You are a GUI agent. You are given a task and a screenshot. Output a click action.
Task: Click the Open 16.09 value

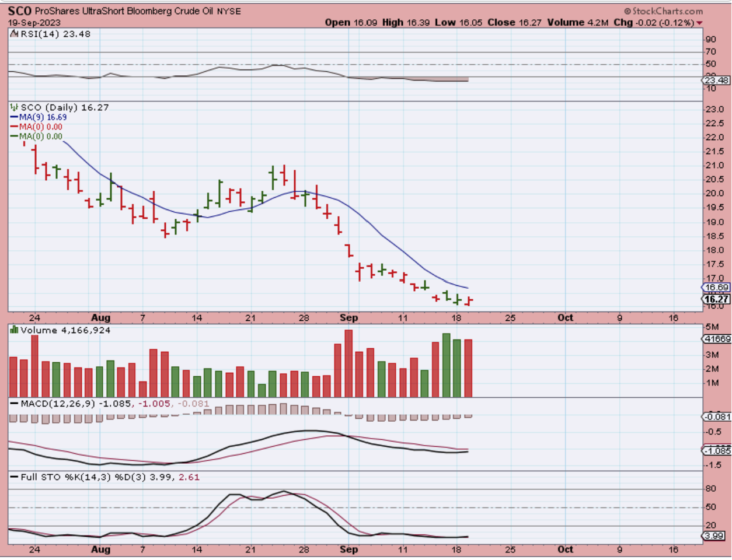pyautogui.click(x=351, y=22)
